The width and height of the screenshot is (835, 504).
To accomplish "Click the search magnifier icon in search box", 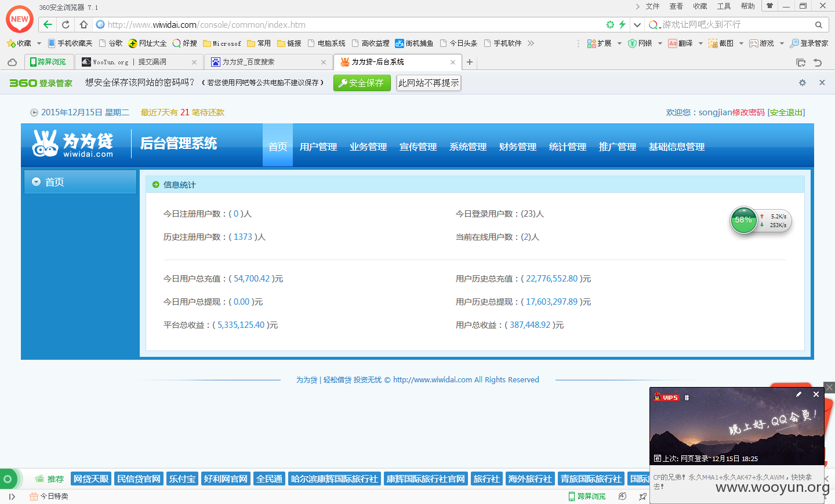I will (x=818, y=25).
